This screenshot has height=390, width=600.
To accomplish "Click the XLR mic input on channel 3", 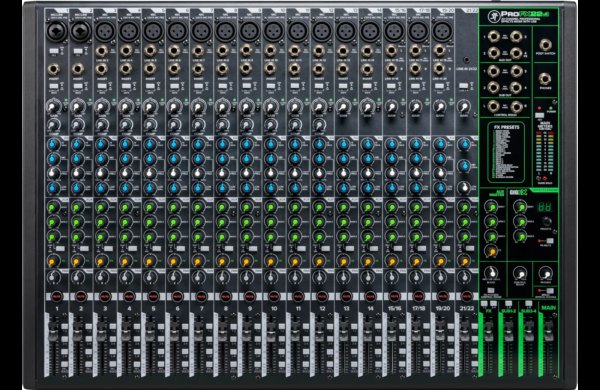I will click(104, 31).
